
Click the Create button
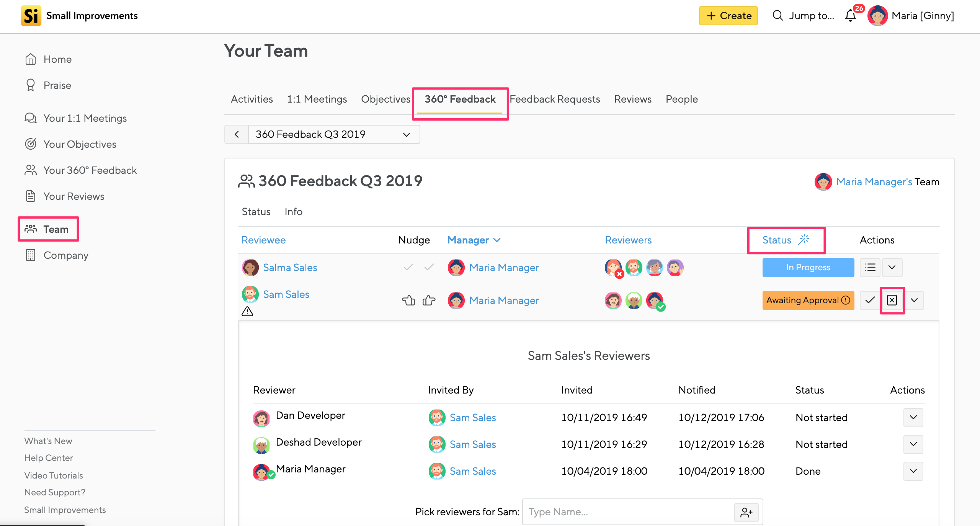click(x=728, y=16)
